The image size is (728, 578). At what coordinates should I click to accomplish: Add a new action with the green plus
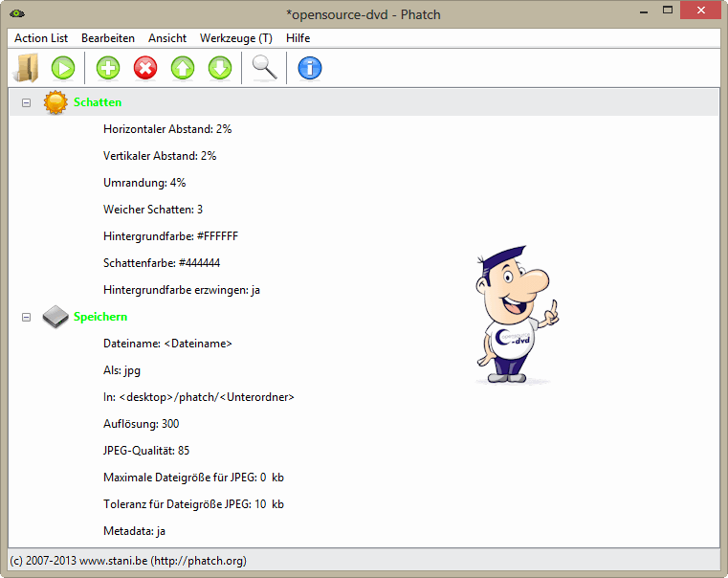(109, 68)
